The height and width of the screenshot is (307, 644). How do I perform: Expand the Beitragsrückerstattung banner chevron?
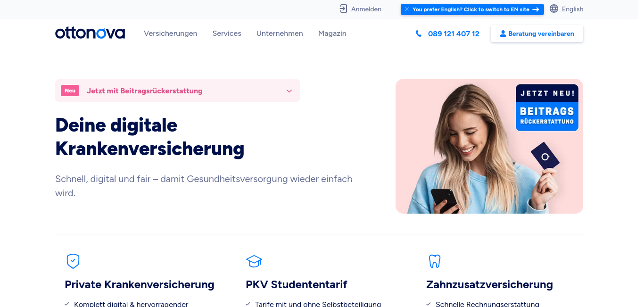point(289,91)
